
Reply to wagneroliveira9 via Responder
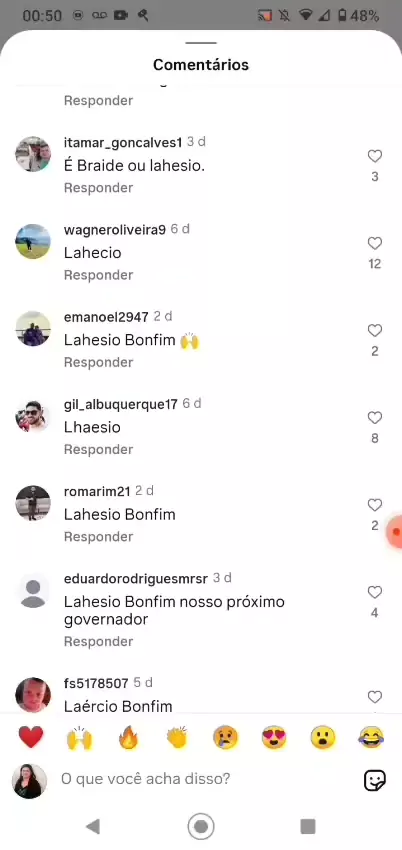click(98, 275)
